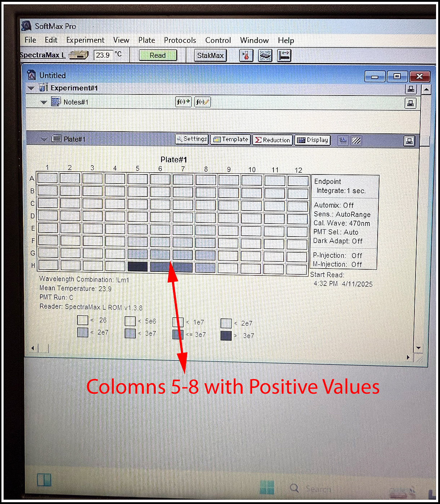Click the vertical scrollbar up arrow
440x504 pixels.
point(426,89)
